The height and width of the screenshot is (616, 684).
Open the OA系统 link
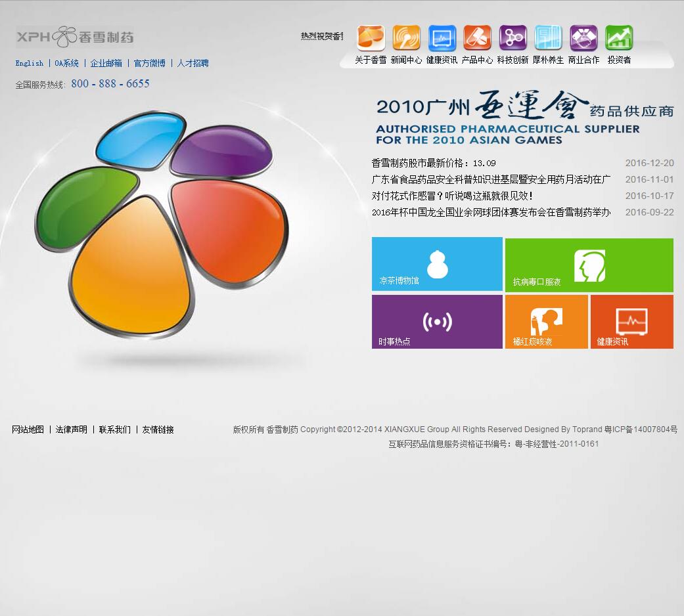(x=67, y=63)
